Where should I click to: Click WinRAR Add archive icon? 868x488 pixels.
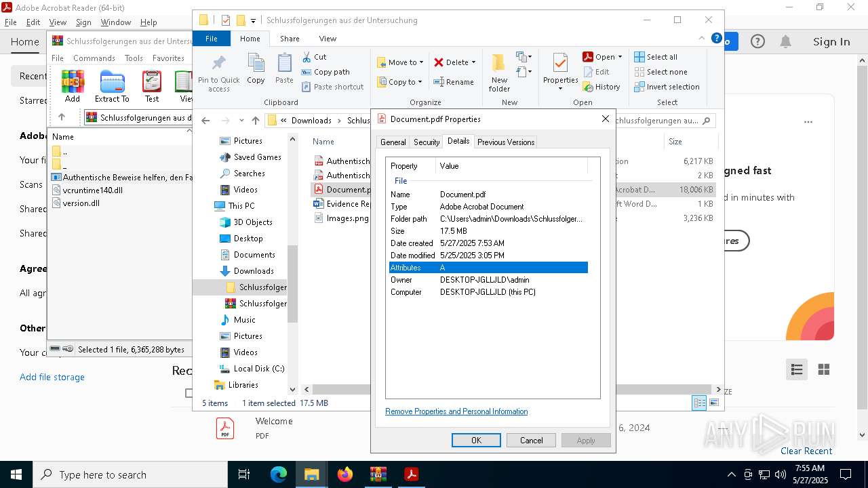click(x=73, y=81)
